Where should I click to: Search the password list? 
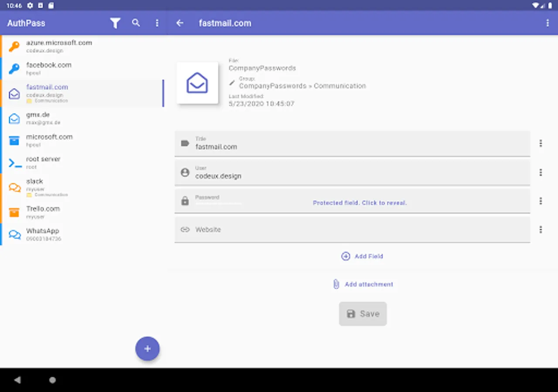[x=136, y=23]
